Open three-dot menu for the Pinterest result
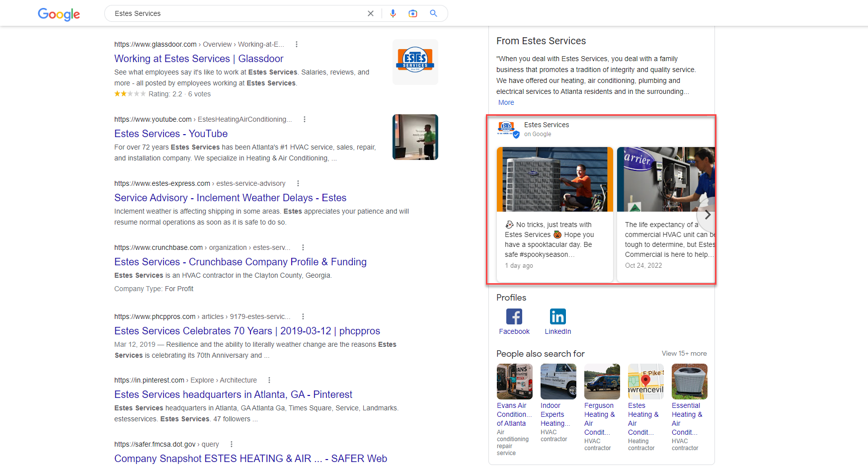 pyautogui.click(x=269, y=380)
